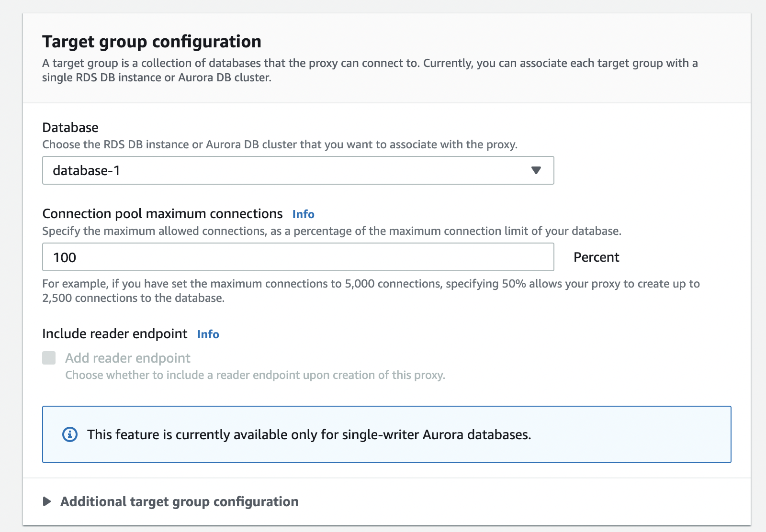Image resolution: width=766 pixels, height=532 pixels.
Task: Open Info link for Include reader endpoint
Action: coord(208,334)
